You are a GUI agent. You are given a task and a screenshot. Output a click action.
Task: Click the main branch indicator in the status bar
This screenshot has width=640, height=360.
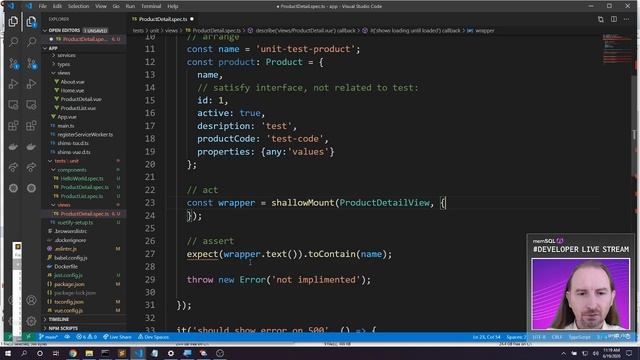coord(49,337)
